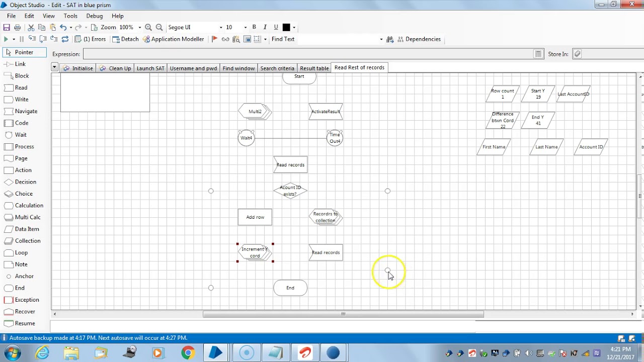Open the Find Text history dropdown
644x362 pixels.
(x=381, y=39)
